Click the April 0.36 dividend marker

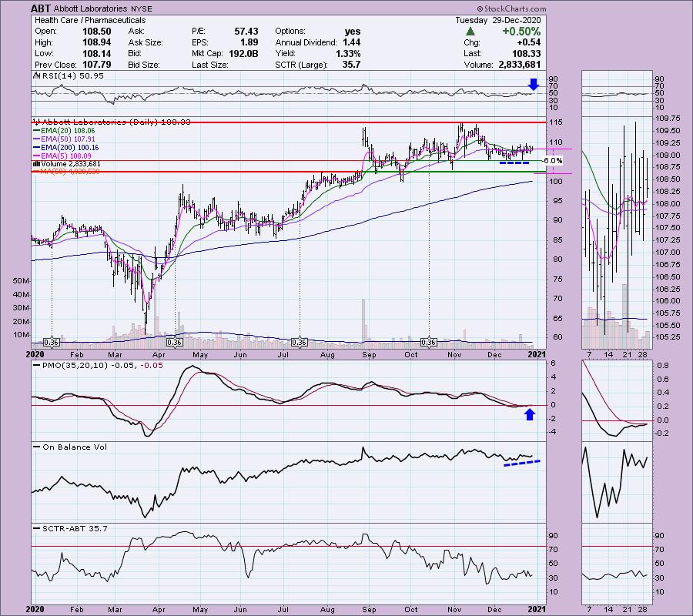(175, 343)
